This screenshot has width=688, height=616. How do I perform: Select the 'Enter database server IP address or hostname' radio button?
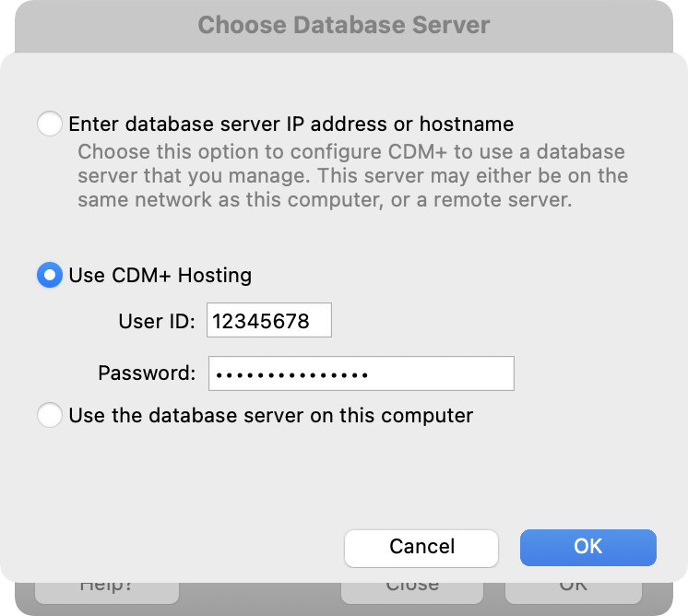coord(50,124)
